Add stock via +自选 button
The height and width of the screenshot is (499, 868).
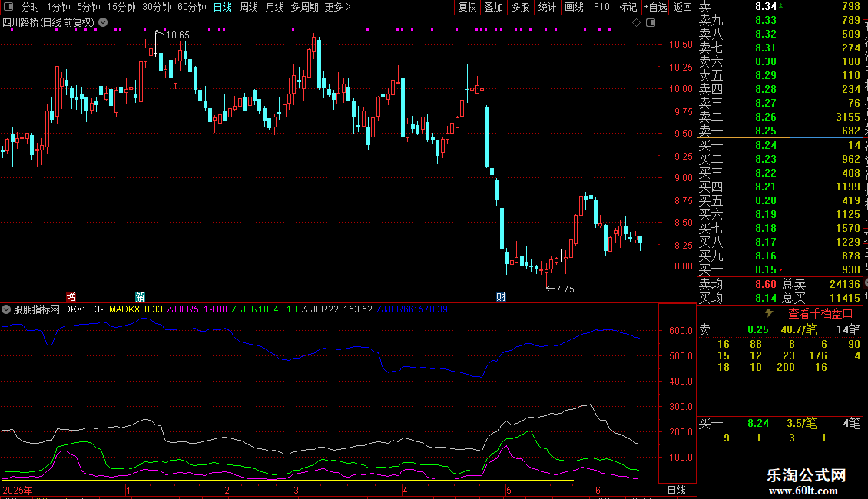point(656,7)
